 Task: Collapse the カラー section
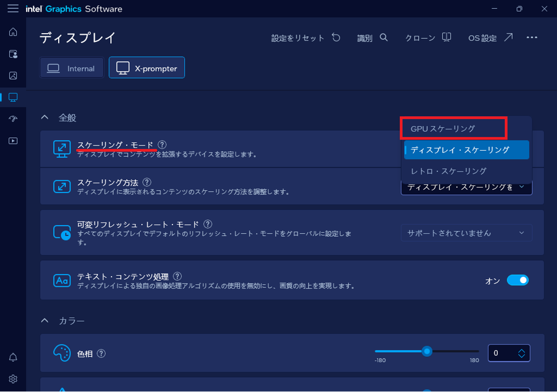coord(44,320)
